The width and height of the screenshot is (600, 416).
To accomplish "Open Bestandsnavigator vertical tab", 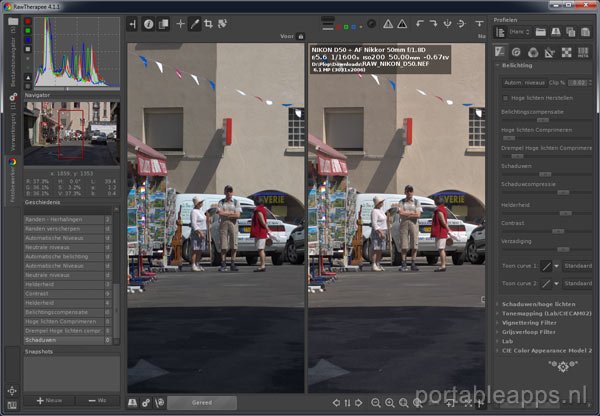I will click(x=13, y=57).
